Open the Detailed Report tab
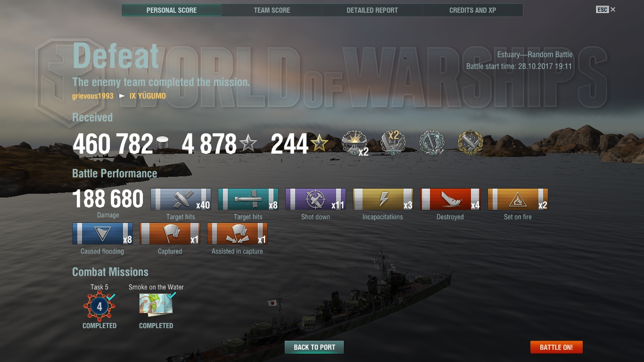The height and width of the screenshot is (362, 644). tap(372, 10)
